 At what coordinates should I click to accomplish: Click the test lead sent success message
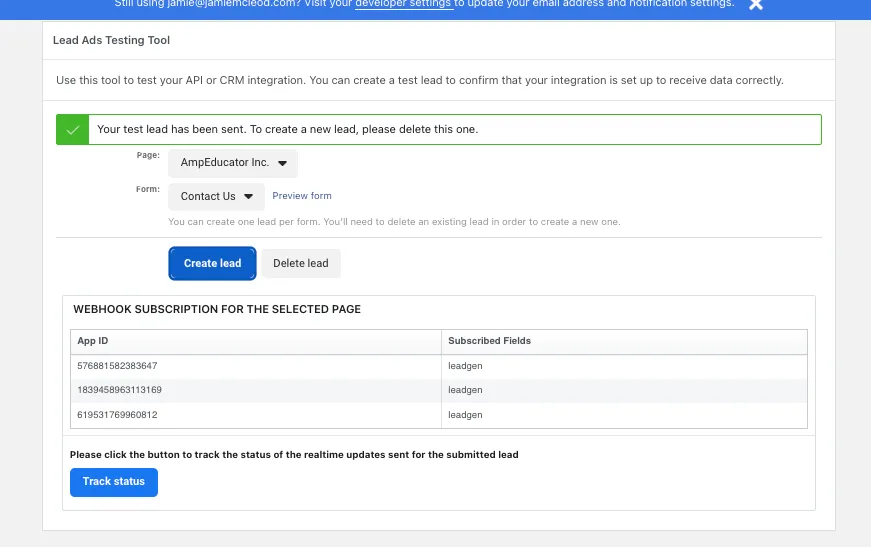point(287,129)
